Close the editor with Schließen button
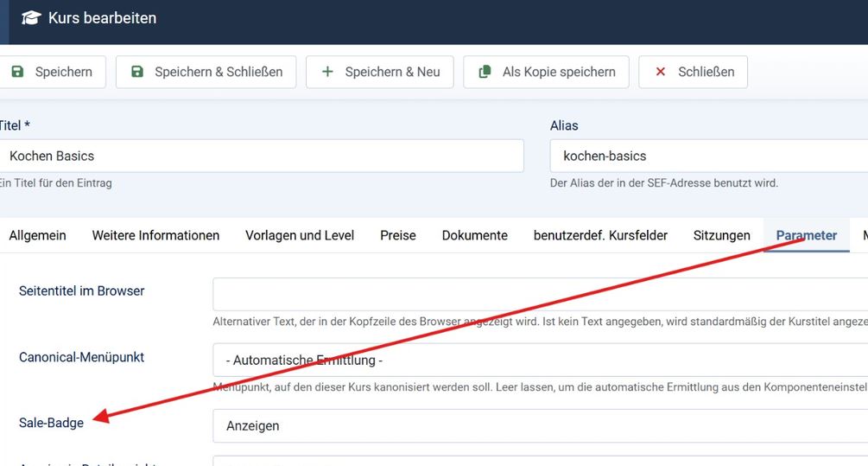The image size is (868, 466). (x=693, y=72)
